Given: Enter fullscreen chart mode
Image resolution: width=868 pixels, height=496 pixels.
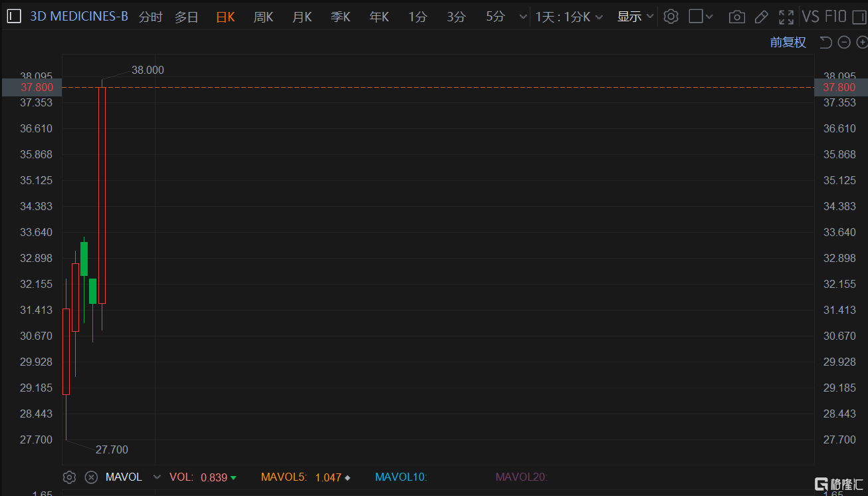Looking at the screenshot, I should click(786, 17).
